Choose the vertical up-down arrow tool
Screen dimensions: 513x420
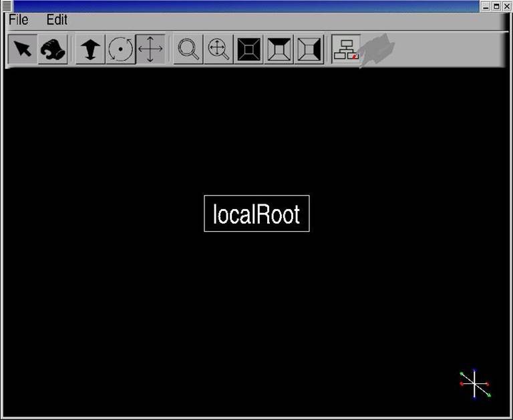[x=90, y=49]
